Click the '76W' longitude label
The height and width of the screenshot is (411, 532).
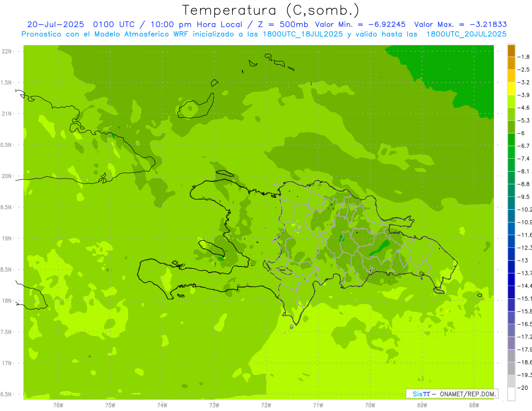58,405
